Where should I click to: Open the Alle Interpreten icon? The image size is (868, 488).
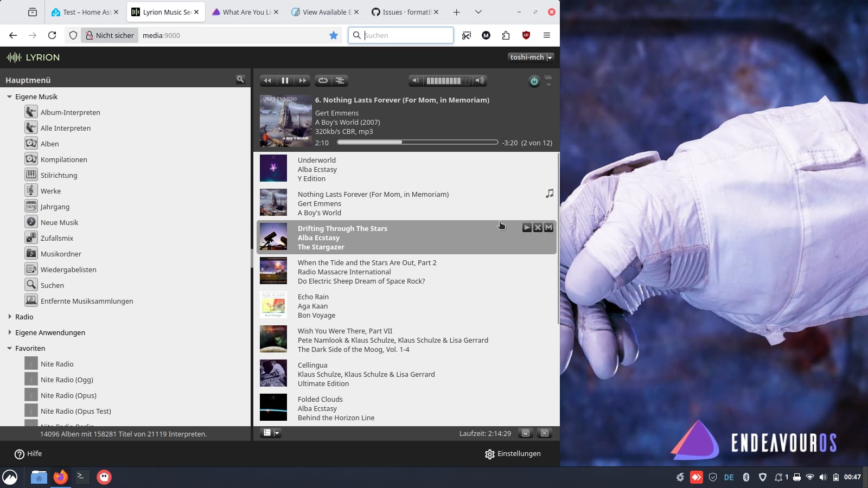coord(31,127)
